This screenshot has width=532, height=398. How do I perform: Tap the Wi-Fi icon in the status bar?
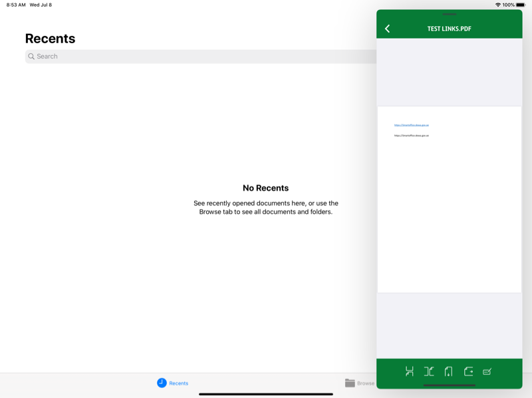[497, 5]
